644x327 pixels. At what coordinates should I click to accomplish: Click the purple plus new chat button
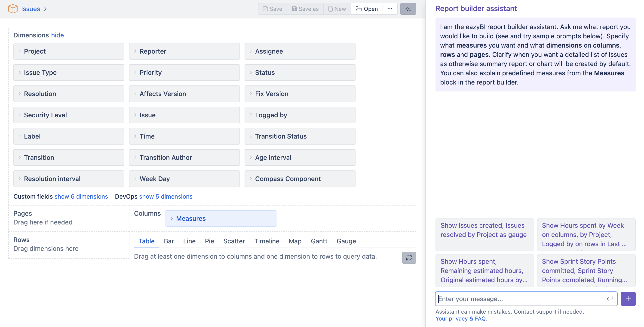point(628,299)
